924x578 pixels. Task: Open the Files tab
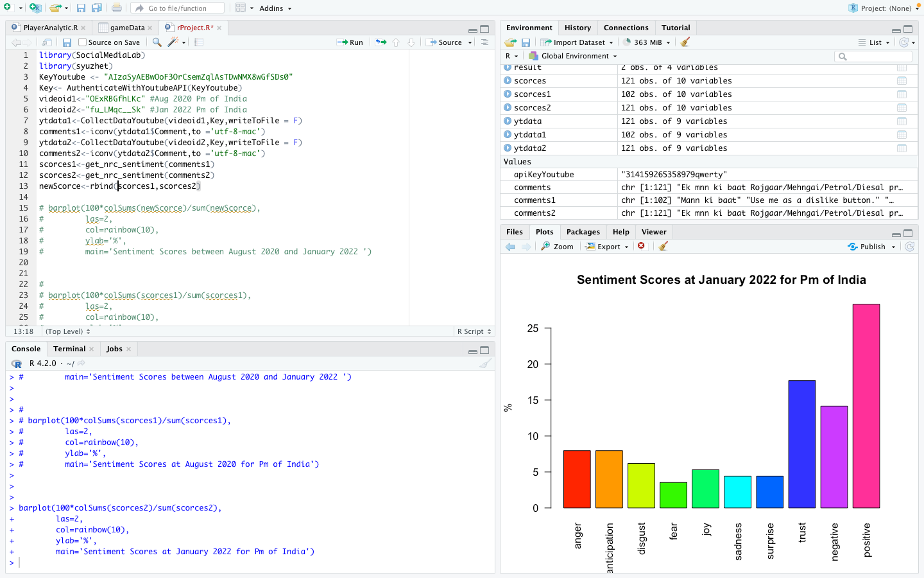point(514,232)
